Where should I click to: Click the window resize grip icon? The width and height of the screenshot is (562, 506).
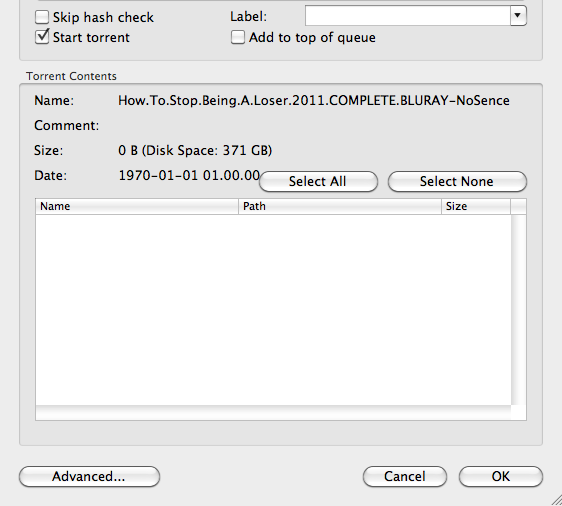click(x=556, y=500)
